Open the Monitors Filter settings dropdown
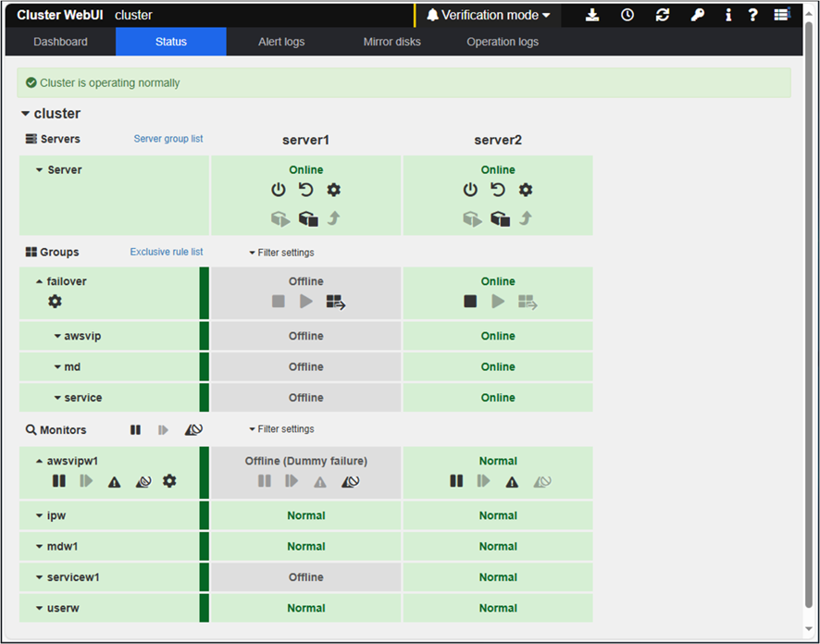 point(281,429)
